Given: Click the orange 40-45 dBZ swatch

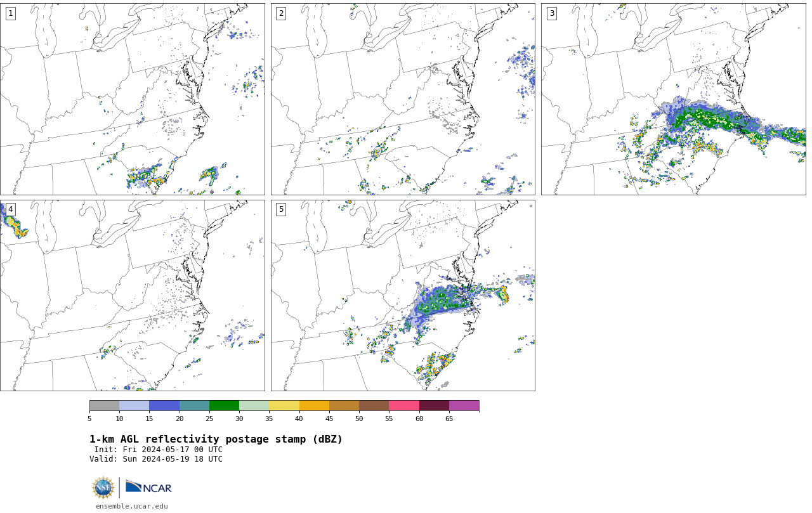Looking at the screenshot, I should point(314,406).
